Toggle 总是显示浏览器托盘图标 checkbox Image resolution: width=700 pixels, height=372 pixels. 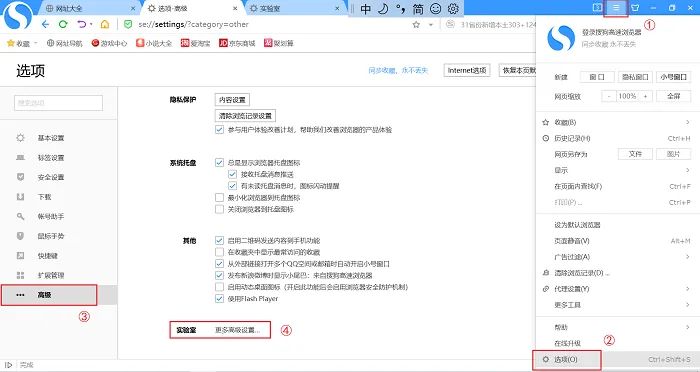[219, 163]
